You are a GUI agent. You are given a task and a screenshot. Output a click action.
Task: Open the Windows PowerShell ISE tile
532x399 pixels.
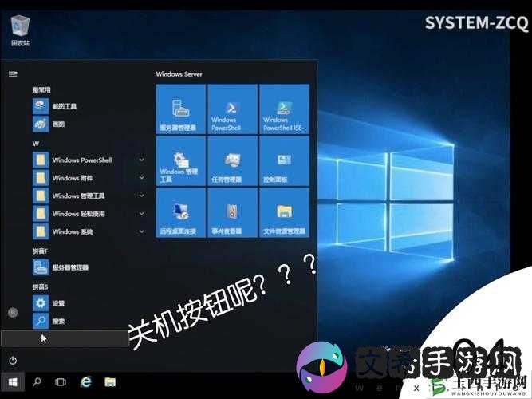tap(284, 109)
